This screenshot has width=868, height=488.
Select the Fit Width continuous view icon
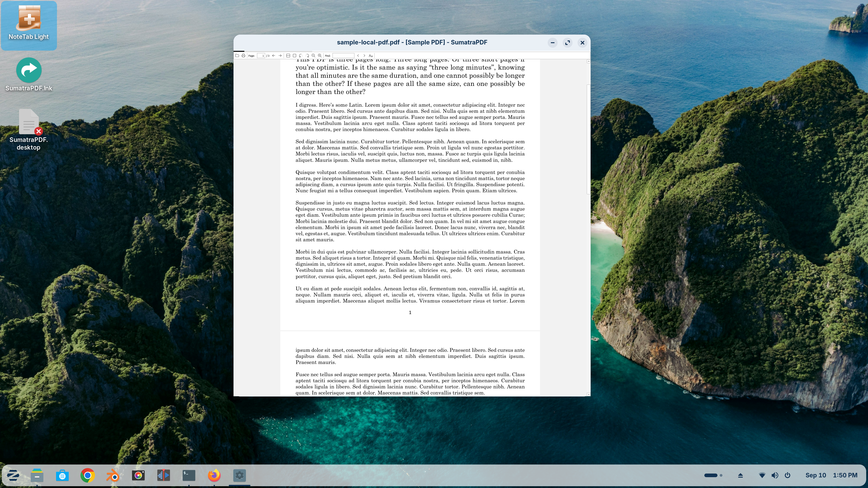click(288, 56)
